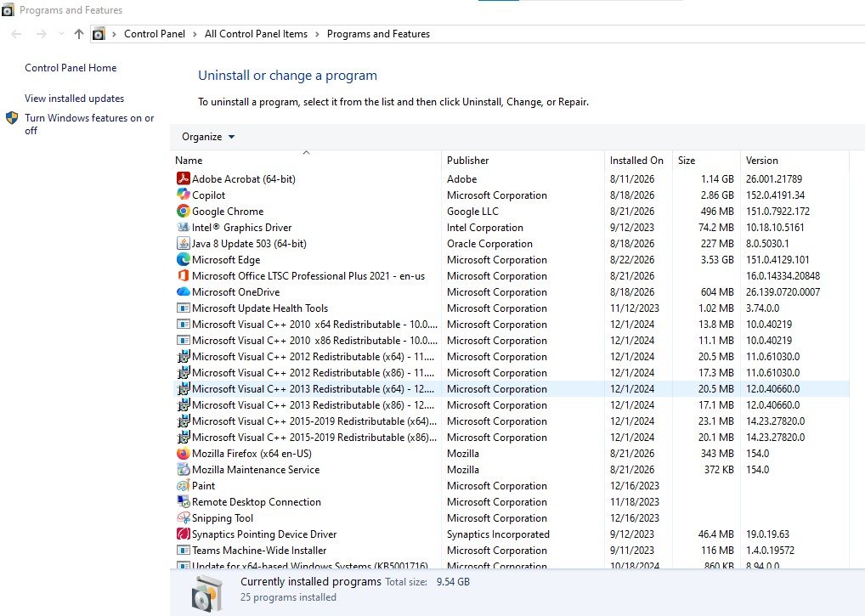This screenshot has width=865, height=616.
Task: Open Turn Windows features on or off
Action: [89, 124]
